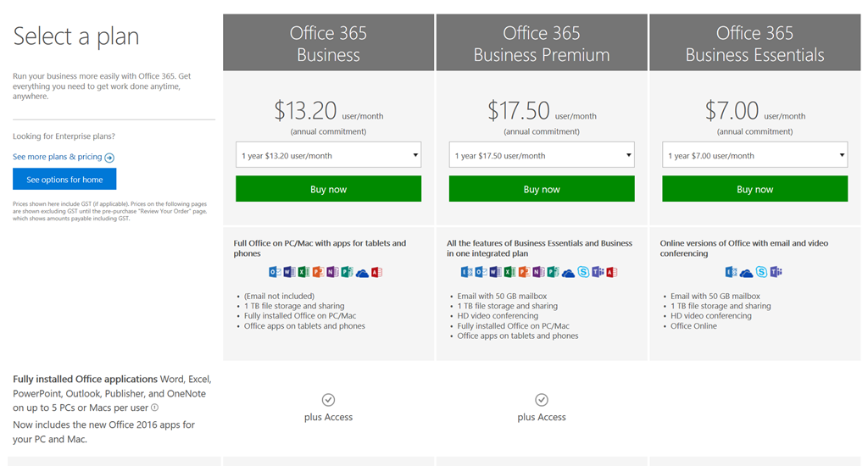Click the arrow icon next to 'See more plans & pricing'
868x466 pixels.
(109, 158)
